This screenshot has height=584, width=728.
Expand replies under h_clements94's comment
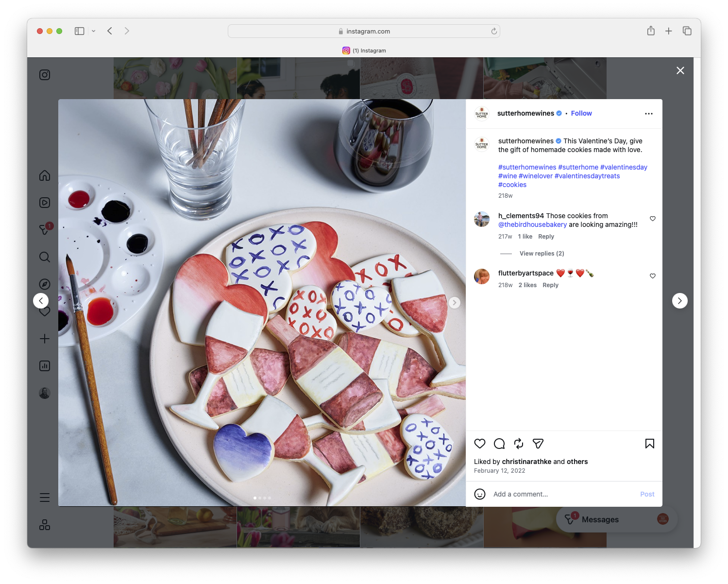click(541, 253)
